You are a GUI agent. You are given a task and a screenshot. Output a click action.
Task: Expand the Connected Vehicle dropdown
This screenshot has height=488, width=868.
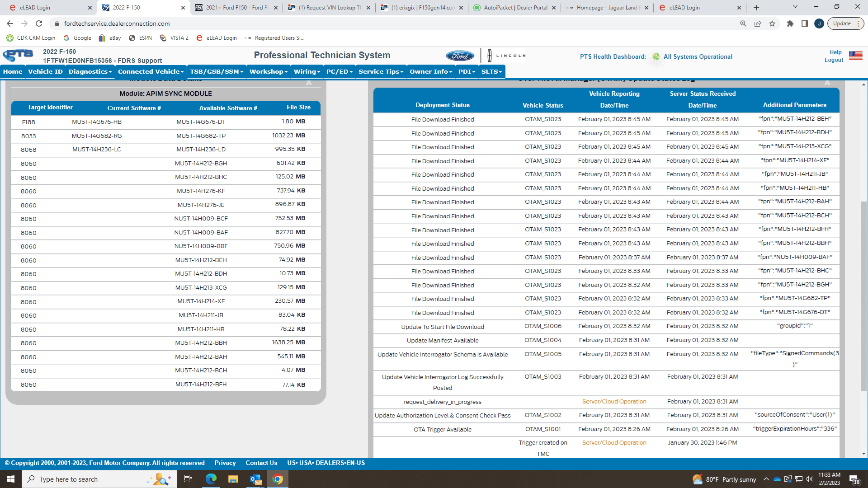click(151, 71)
